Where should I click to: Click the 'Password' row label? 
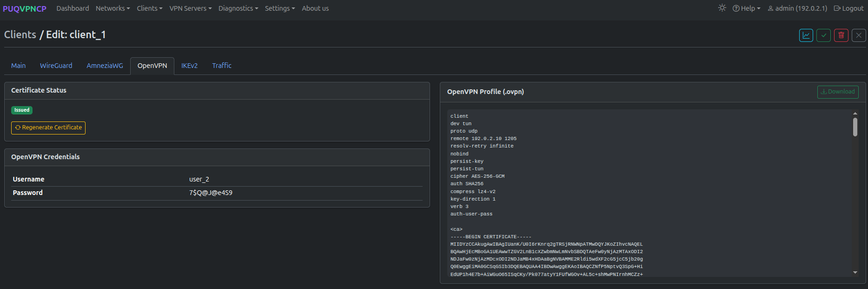(x=28, y=193)
